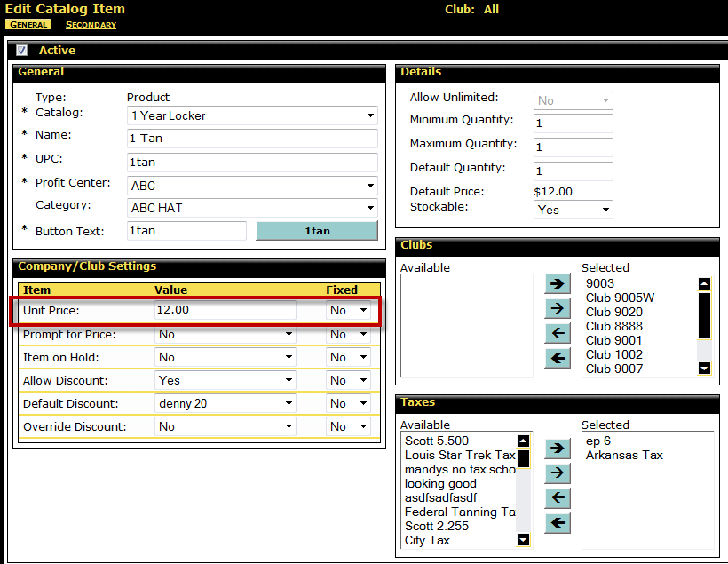The image size is (728, 564).
Task: Click the thin right arrow in Clubs
Action: (558, 308)
